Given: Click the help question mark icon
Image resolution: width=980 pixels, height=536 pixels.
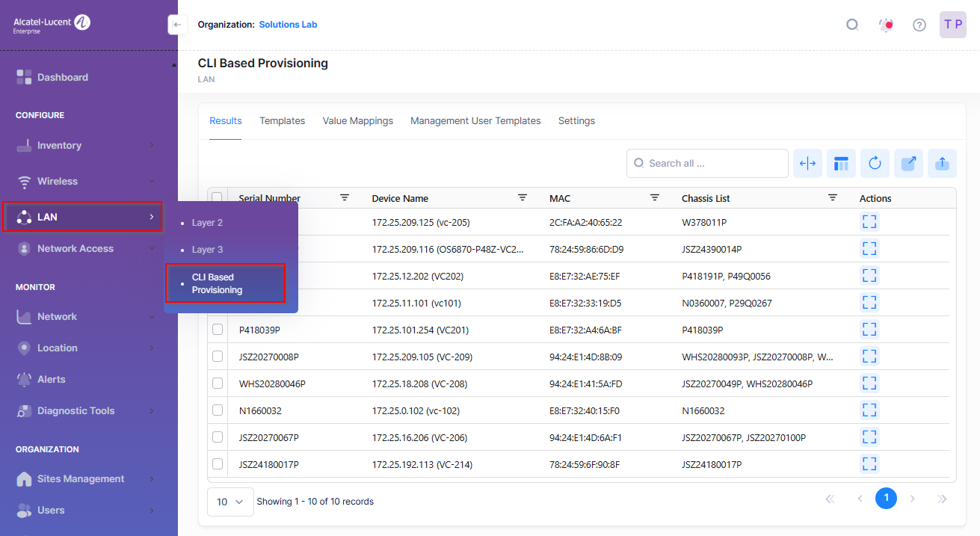Looking at the screenshot, I should (x=919, y=25).
